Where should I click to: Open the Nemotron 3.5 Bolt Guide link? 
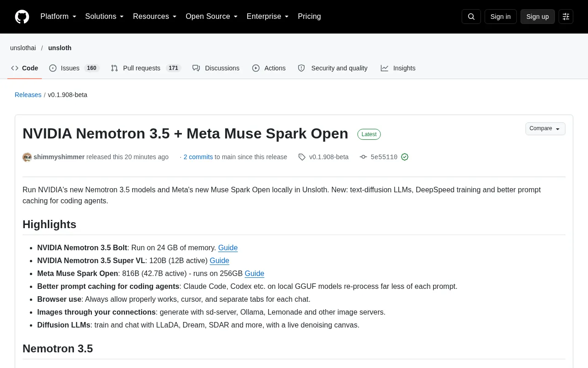[228, 248]
